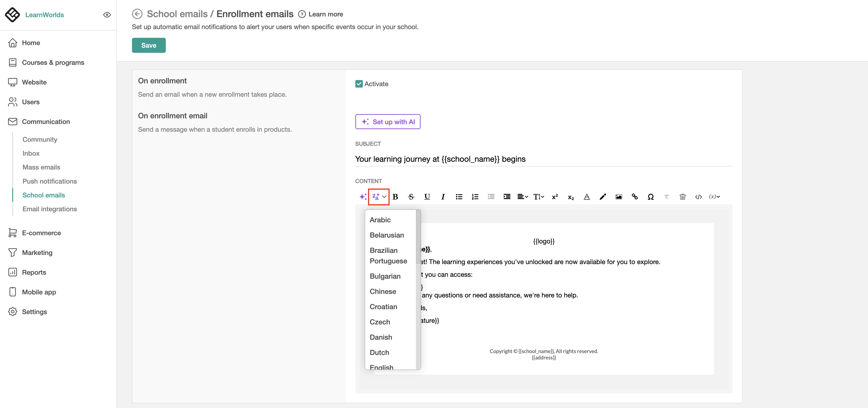This screenshot has height=408, width=868.
Task: Insert a link with the chain icon
Action: 635,197
